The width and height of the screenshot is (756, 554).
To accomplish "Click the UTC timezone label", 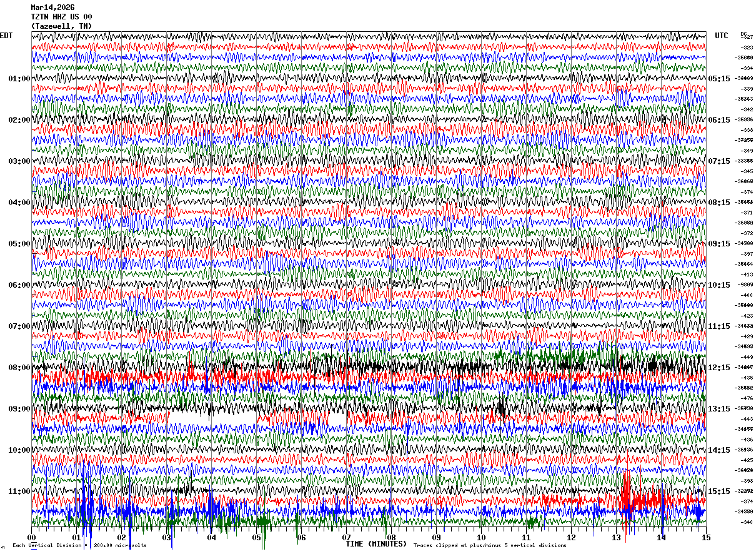I will pos(722,36).
